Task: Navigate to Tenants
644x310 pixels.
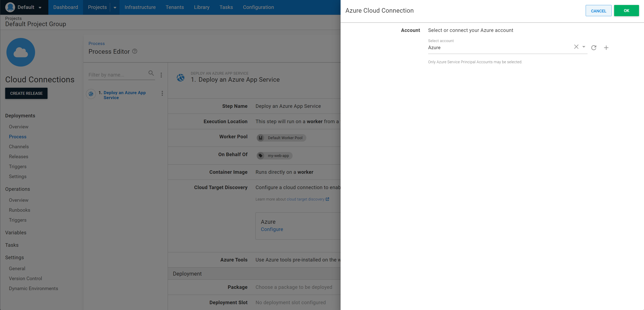Action: (175, 7)
